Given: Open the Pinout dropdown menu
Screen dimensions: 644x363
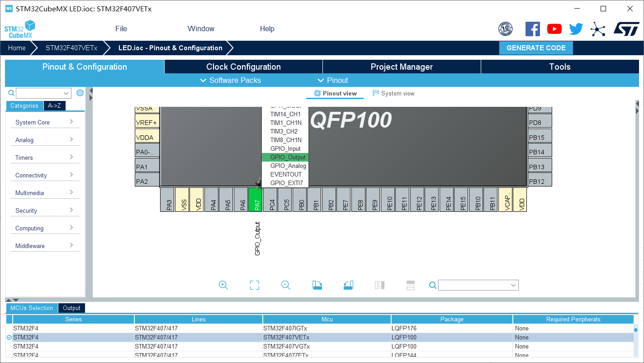Looking at the screenshot, I should tap(333, 80).
